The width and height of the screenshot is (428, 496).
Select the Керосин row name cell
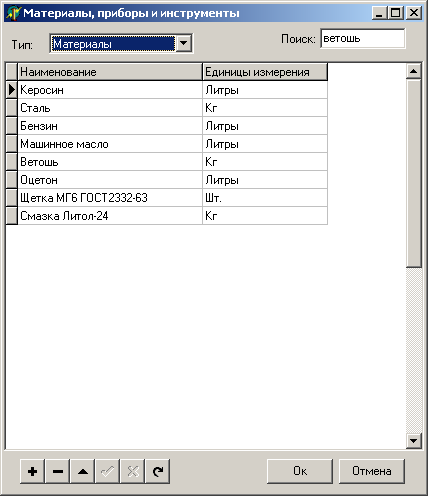click(110, 90)
